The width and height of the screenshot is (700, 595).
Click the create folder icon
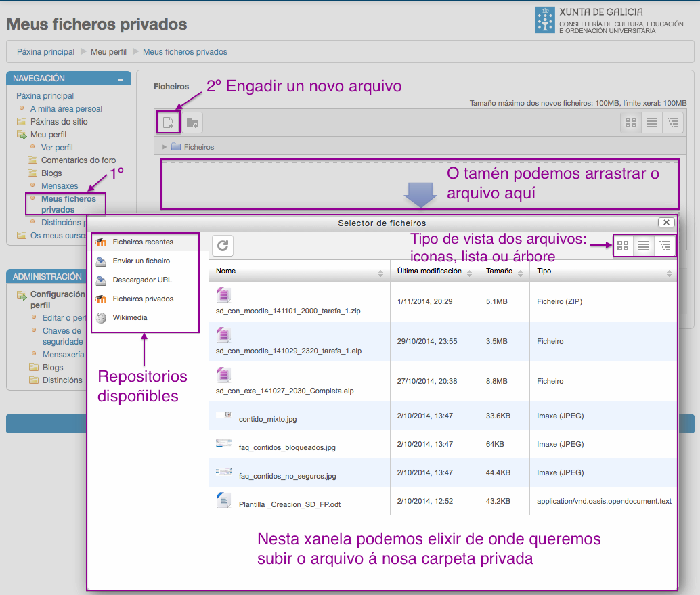pos(192,123)
